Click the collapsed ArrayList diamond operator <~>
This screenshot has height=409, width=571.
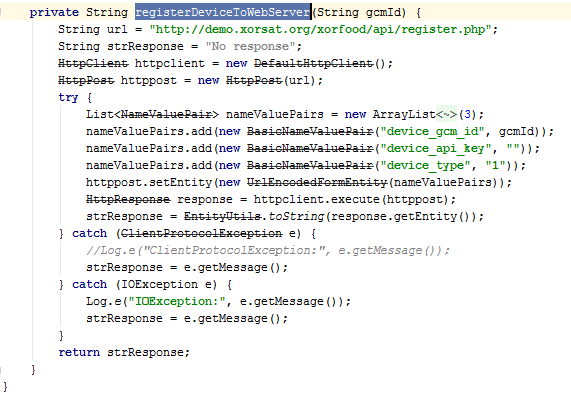[446, 114]
